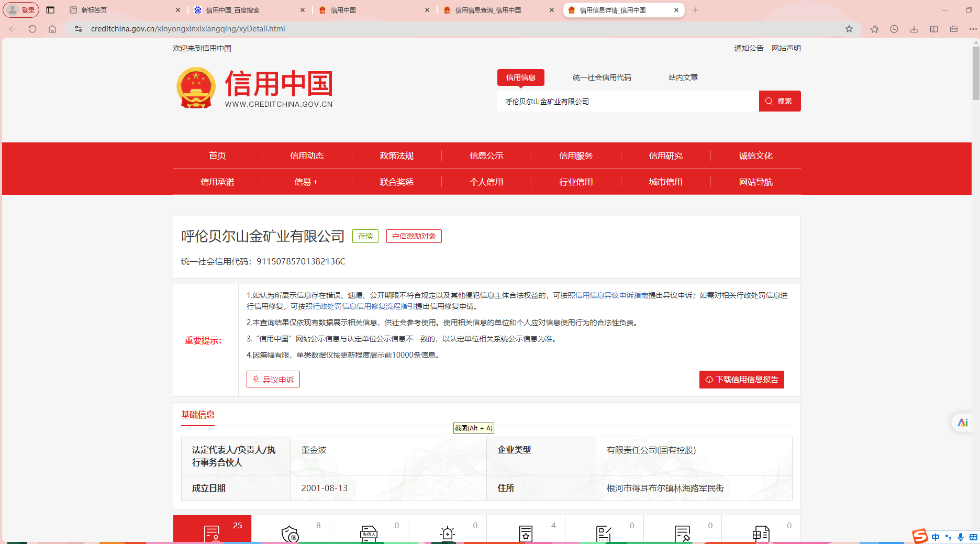Click the browser address bar URL
Image resolution: width=980 pixels, height=544 pixels.
point(188,29)
